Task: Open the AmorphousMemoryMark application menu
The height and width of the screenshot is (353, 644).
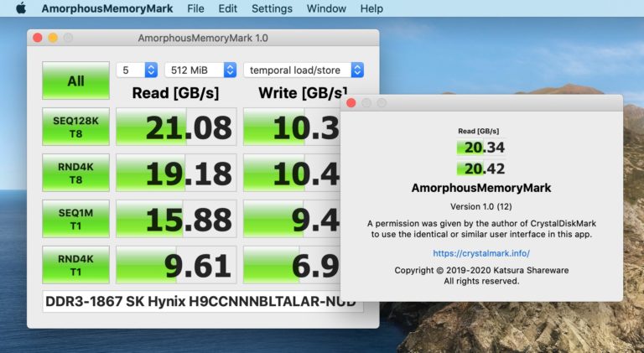Action: [106, 8]
